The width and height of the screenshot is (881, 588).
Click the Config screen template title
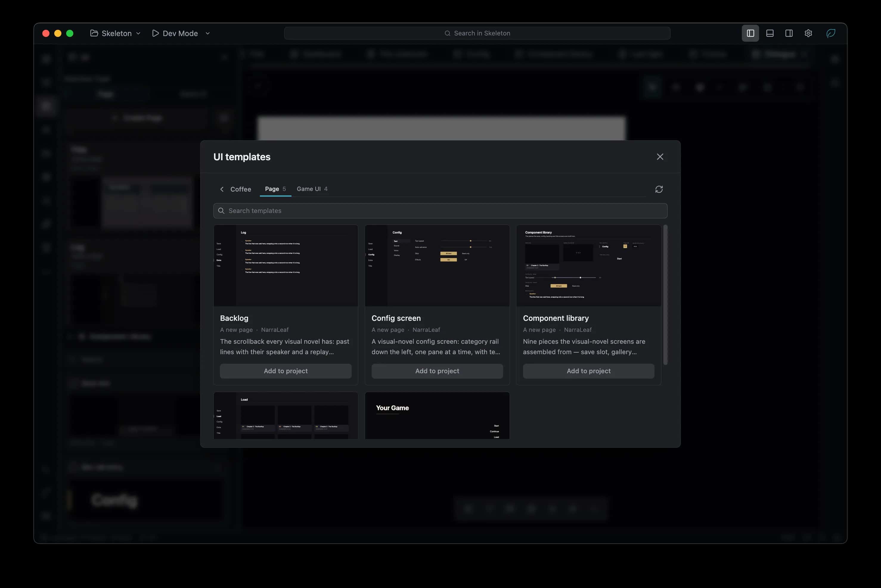(396, 318)
